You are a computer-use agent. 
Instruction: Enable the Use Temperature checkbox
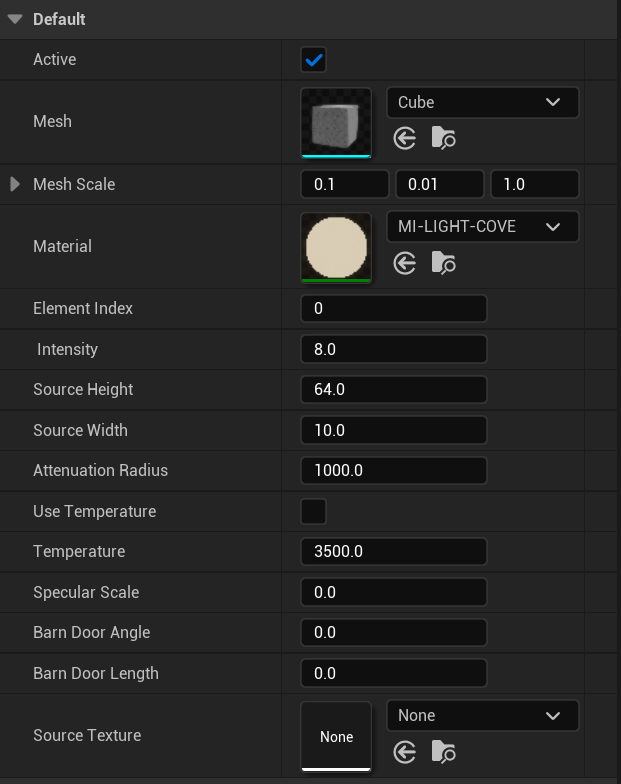314,512
